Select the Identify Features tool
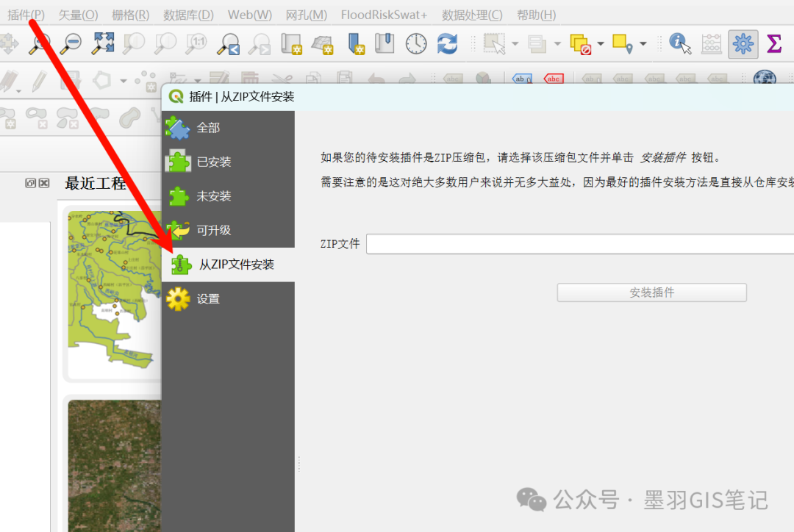The image size is (794, 532). point(680,44)
